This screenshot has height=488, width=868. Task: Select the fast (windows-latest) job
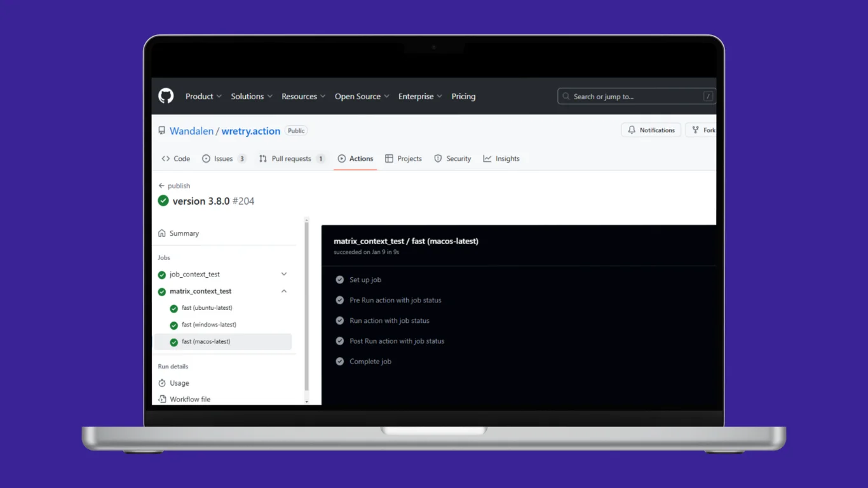[208, 325]
